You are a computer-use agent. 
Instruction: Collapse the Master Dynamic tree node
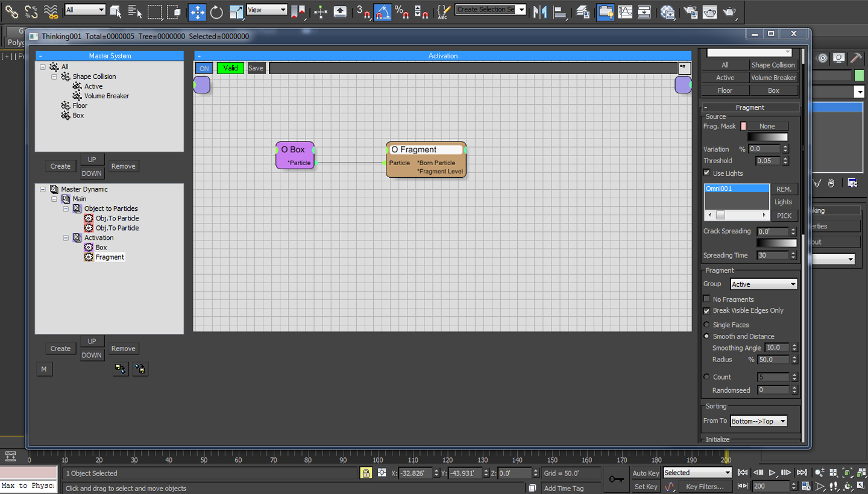click(43, 189)
